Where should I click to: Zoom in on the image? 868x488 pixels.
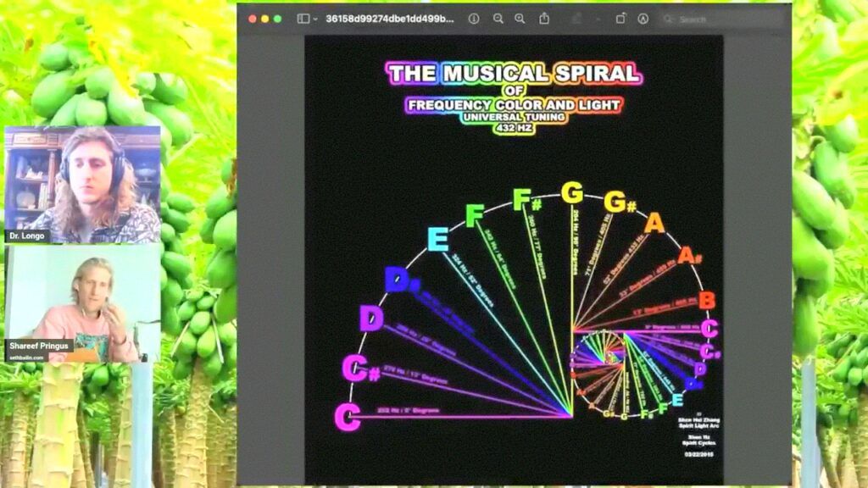[x=520, y=19]
